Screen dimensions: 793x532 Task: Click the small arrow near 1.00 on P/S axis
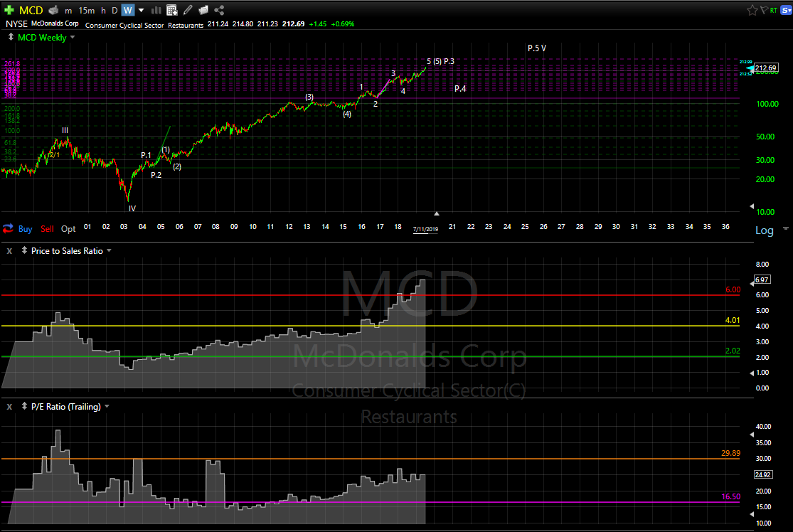click(x=752, y=373)
